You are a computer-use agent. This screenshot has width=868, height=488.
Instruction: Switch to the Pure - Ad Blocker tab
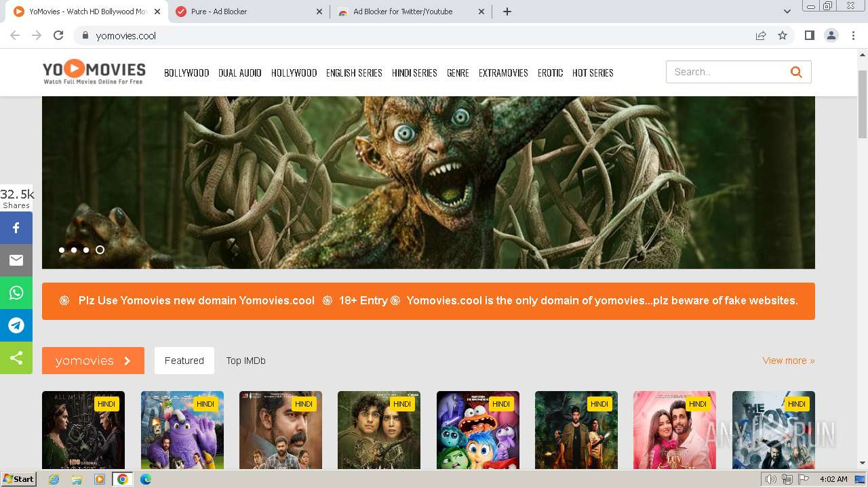tap(250, 12)
